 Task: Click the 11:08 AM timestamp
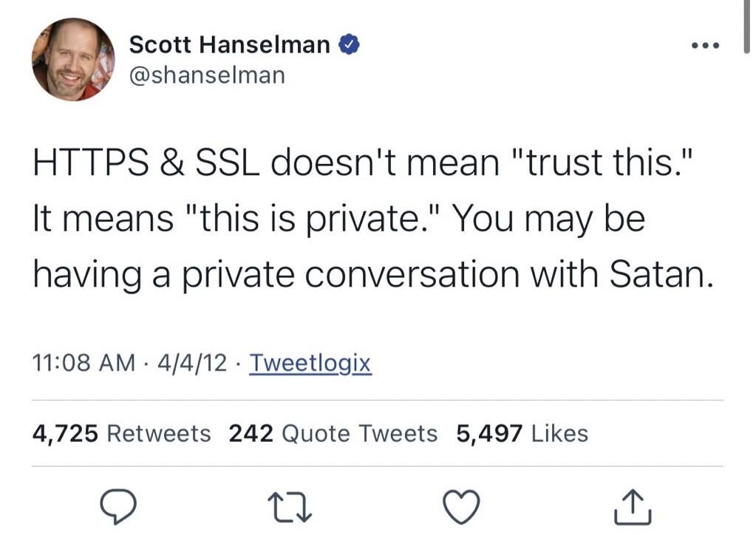pos(84,363)
